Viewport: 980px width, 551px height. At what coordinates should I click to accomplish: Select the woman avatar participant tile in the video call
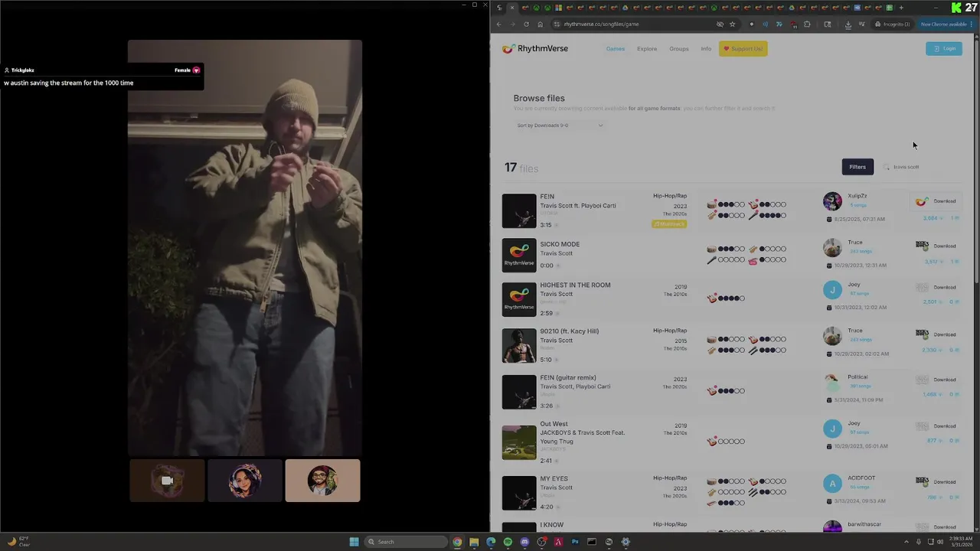(x=245, y=481)
